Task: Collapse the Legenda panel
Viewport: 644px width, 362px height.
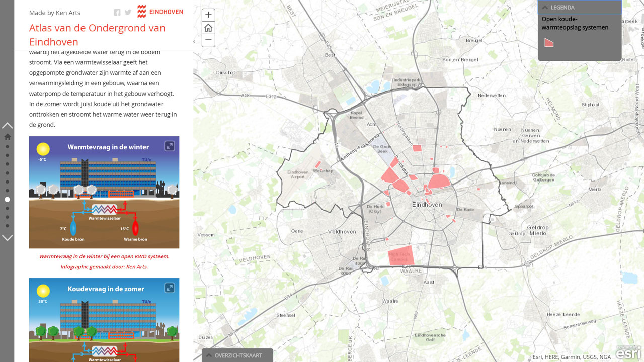Action: coord(545,8)
